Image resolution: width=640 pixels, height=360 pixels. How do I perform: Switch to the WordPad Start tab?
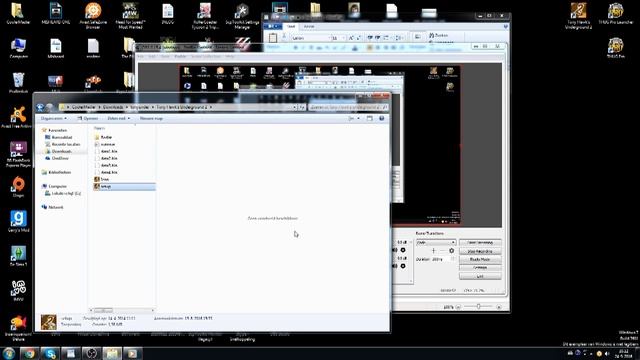coord(291,27)
